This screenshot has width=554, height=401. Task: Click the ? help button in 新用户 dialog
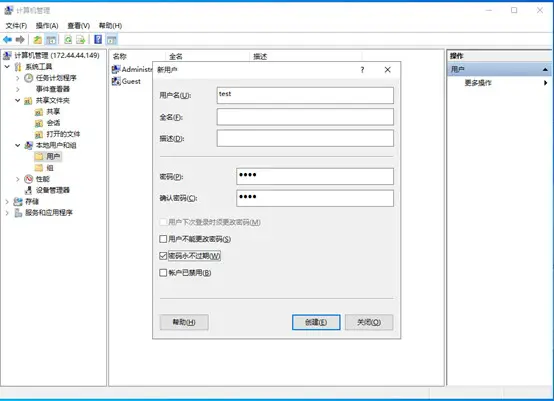point(362,70)
